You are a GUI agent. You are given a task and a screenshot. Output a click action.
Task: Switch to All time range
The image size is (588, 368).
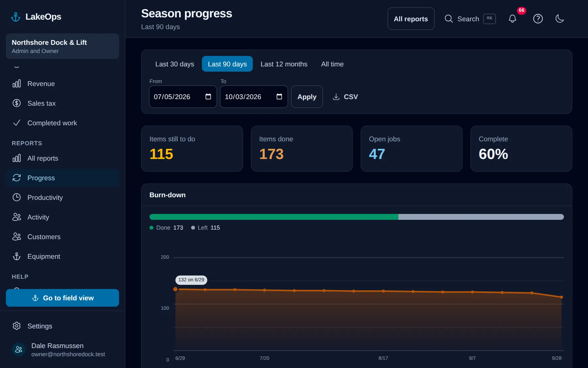click(332, 64)
